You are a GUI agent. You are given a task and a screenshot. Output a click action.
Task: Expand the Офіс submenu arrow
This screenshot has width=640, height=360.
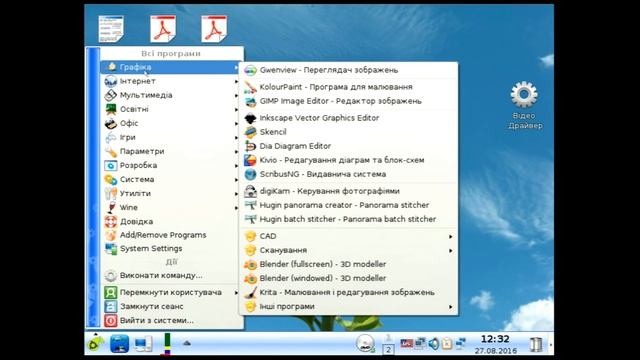click(x=236, y=124)
